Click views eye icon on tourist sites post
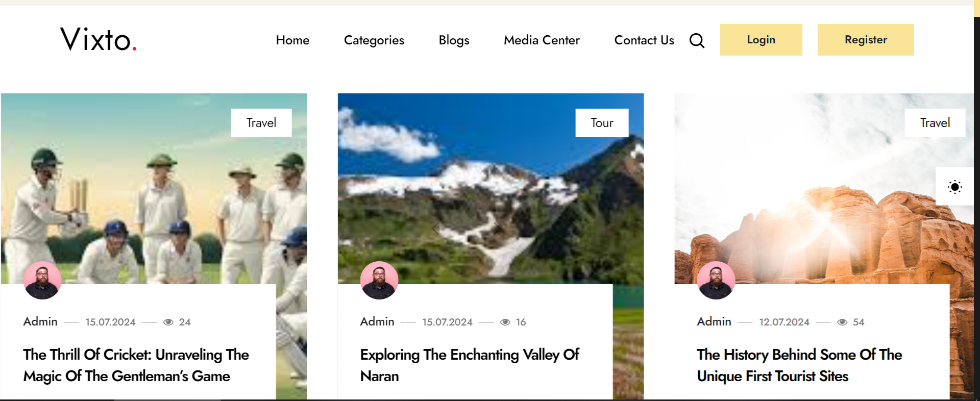Screen dimensions: 980x401 pos(842,322)
